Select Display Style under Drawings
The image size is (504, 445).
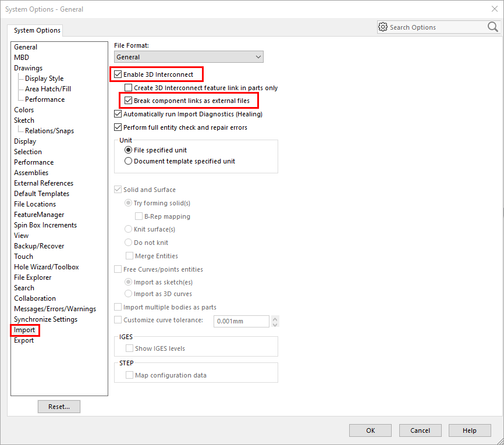[x=44, y=79]
